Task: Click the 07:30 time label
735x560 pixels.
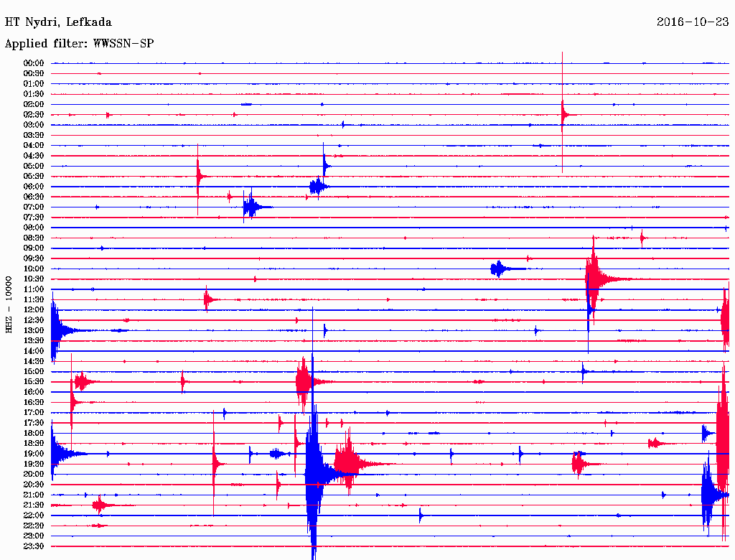Action: [x=34, y=218]
